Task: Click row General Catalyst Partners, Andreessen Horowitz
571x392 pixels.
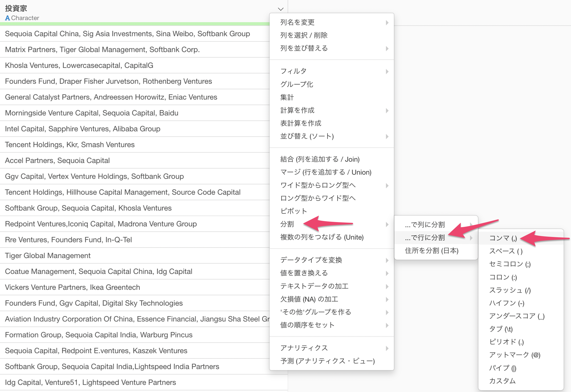Action: pyautogui.click(x=135, y=97)
